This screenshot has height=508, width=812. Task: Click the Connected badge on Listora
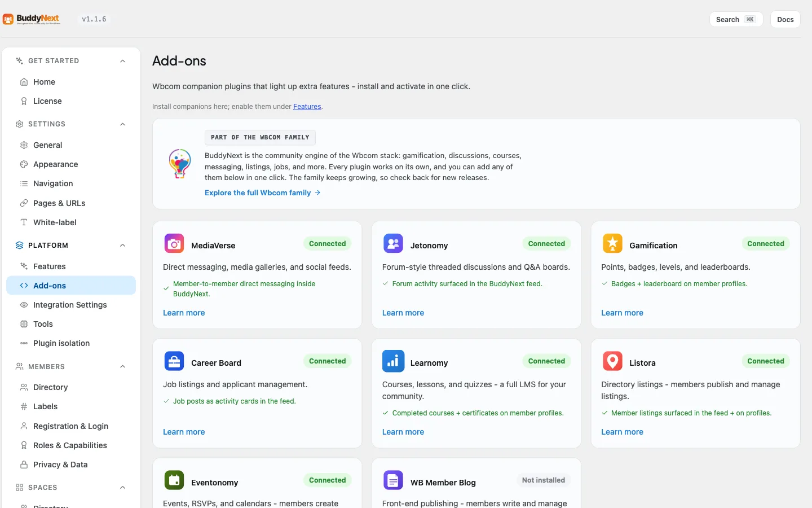coord(766,361)
